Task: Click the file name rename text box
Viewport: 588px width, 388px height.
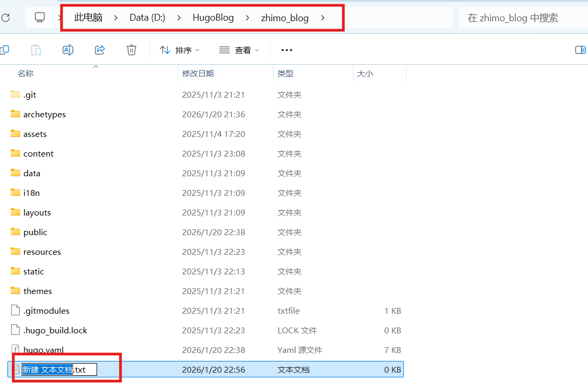Action: click(x=58, y=369)
